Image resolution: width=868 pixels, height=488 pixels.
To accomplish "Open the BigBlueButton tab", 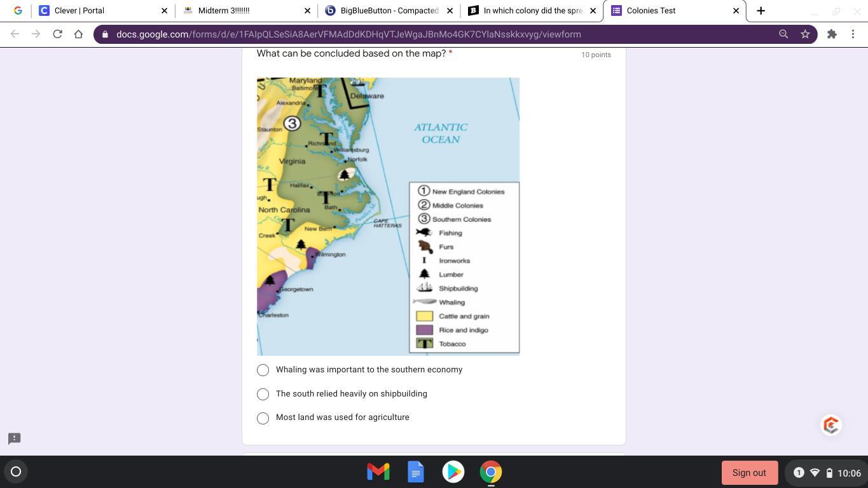I will click(389, 11).
